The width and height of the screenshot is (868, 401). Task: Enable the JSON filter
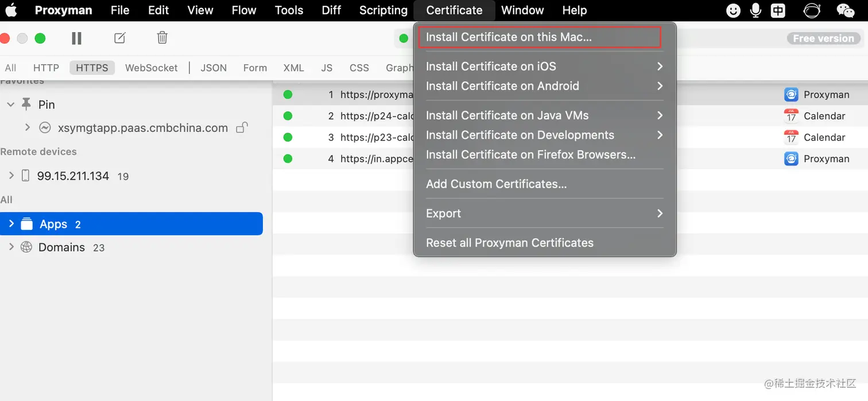click(214, 68)
